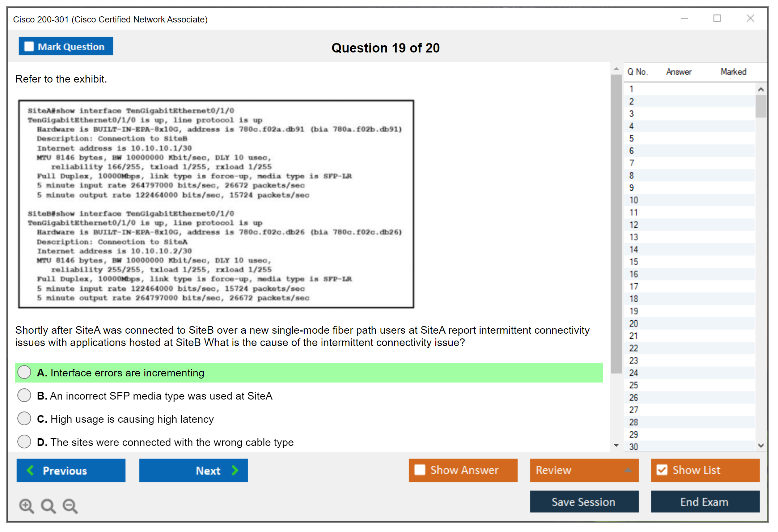
Task: Check the Mark Question checkbox
Action: click(29, 47)
